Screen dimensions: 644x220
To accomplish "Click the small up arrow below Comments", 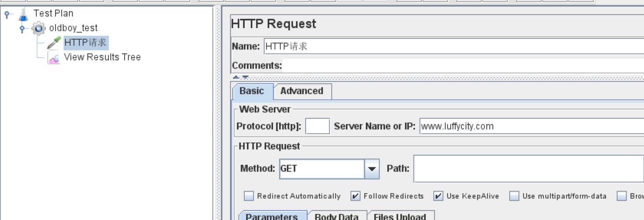I will click(236, 77).
